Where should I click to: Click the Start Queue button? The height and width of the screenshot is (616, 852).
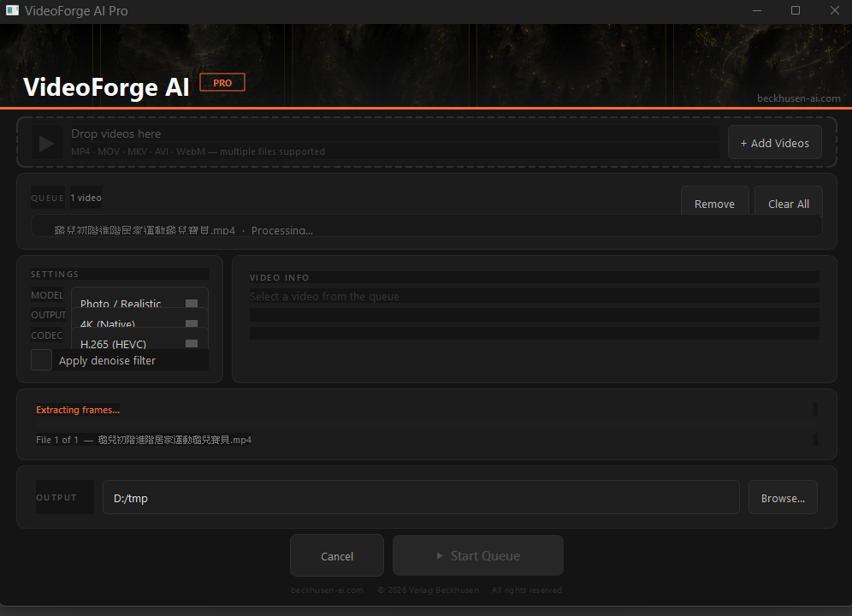coord(478,555)
